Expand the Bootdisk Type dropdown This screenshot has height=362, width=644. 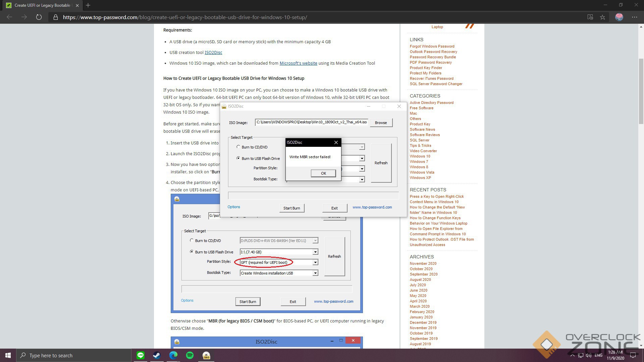tap(362, 180)
